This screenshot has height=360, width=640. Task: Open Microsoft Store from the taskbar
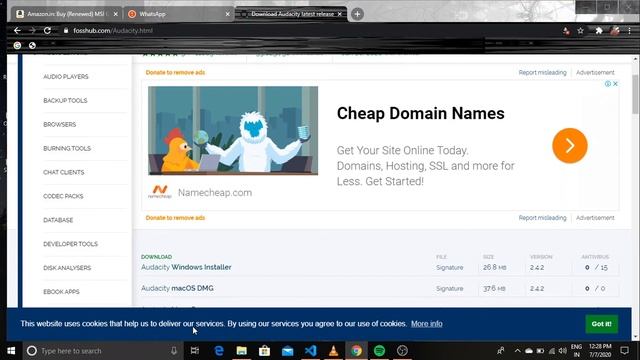(264, 351)
